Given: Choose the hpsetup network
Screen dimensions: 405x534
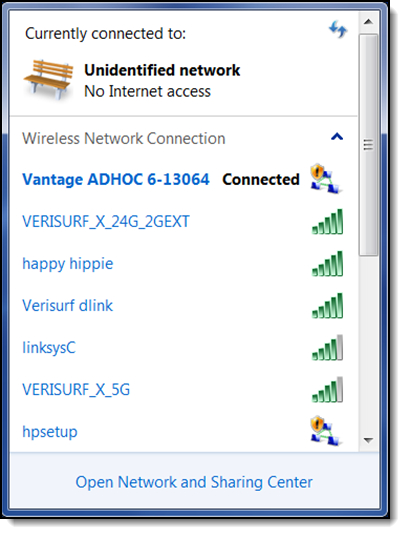Looking at the screenshot, I should click(183, 431).
